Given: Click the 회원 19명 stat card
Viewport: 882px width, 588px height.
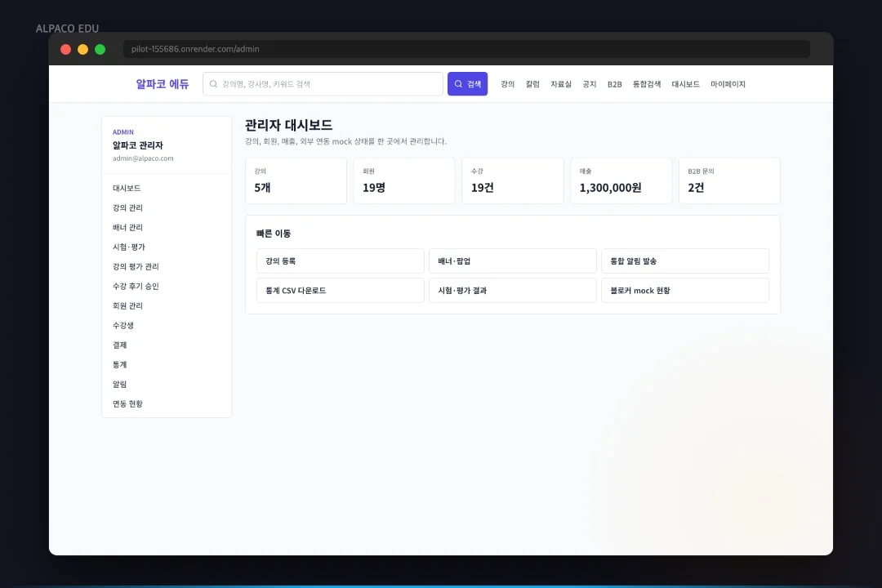Looking at the screenshot, I should click(x=404, y=180).
